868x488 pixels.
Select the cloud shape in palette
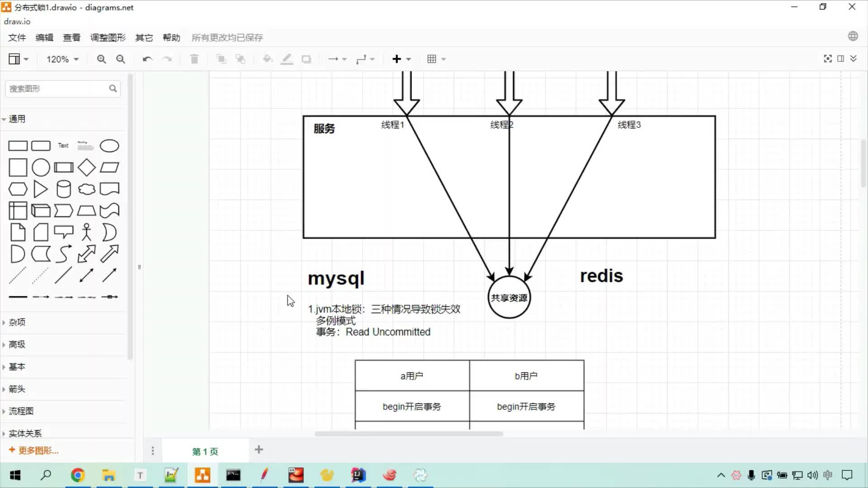click(x=86, y=189)
